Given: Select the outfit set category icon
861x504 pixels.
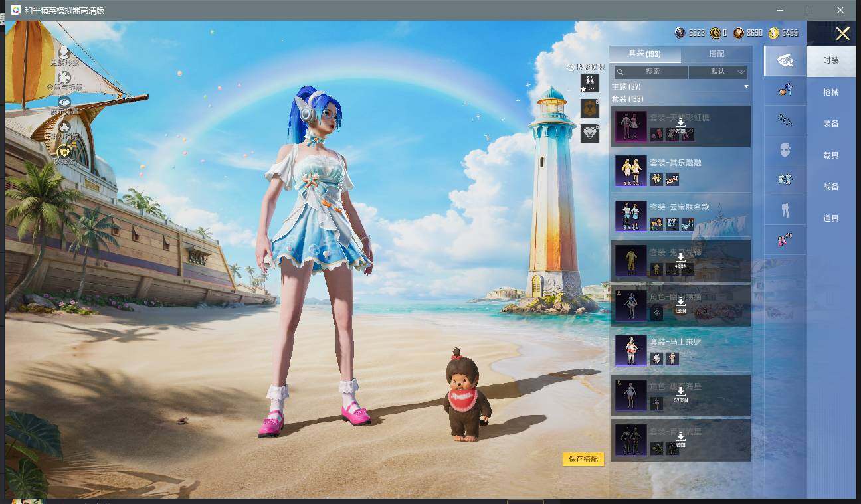Looking at the screenshot, I should click(785, 60).
